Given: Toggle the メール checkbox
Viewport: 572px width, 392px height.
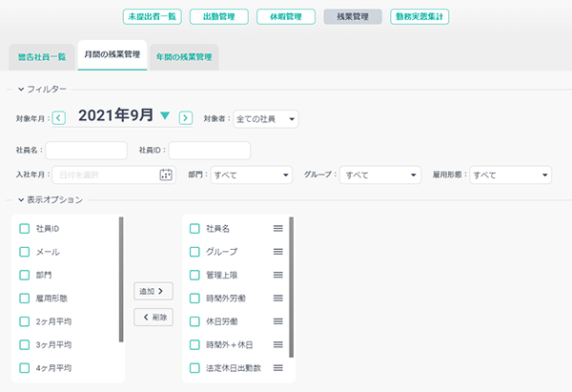Looking at the screenshot, I should [25, 252].
